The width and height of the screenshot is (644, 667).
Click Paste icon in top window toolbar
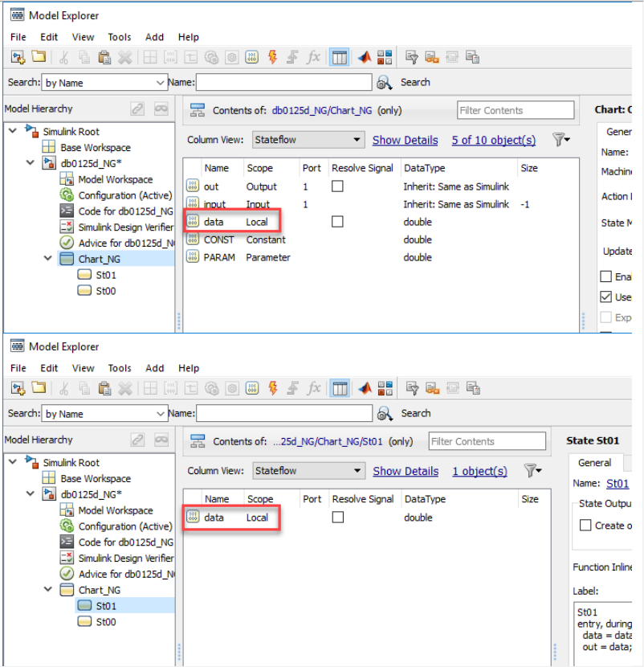104,57
